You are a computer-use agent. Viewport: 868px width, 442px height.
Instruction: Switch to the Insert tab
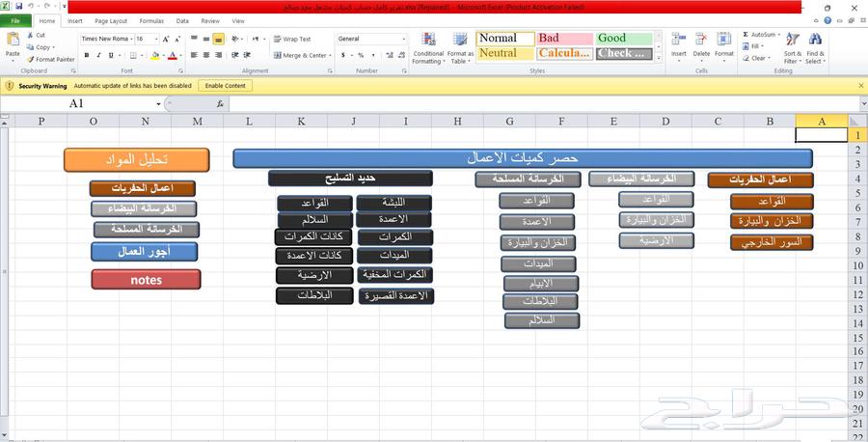point(74,21)
